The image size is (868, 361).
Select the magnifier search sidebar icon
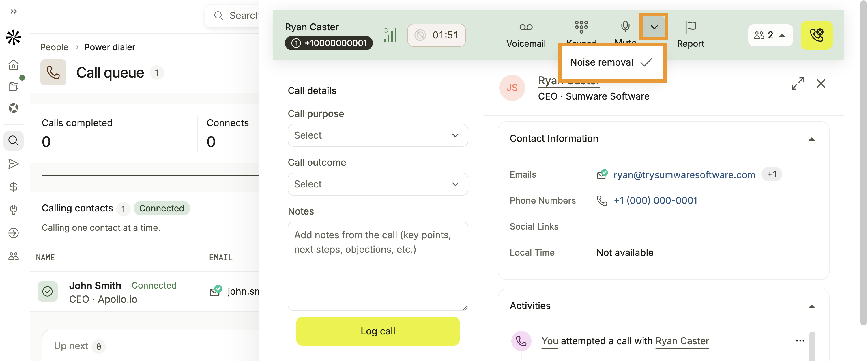(x=14, y=140)
